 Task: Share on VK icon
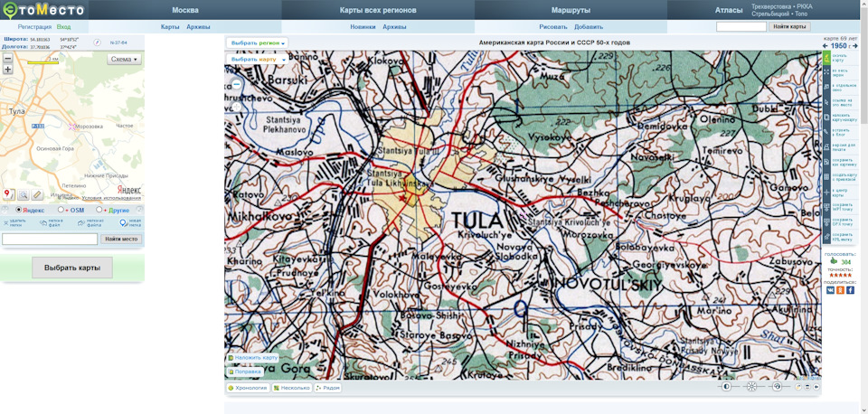coord(830,290)
